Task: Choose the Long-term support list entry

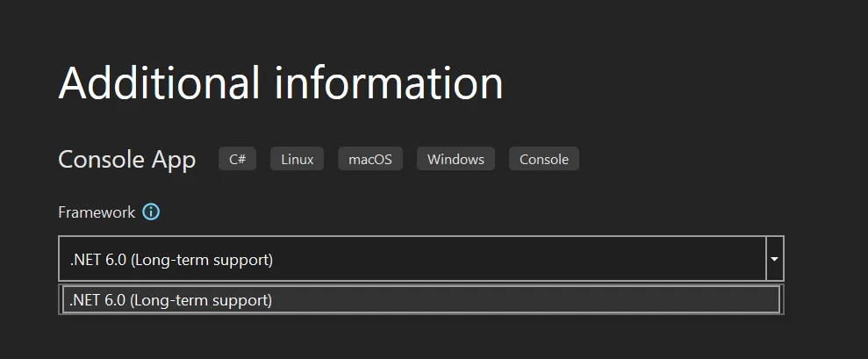Action: [x=420, y=300]
